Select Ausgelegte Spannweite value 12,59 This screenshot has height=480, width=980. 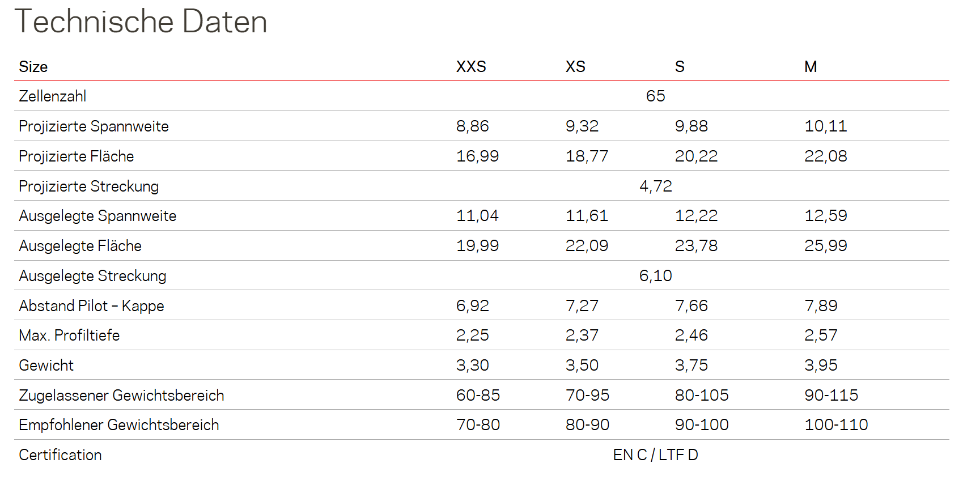[x=825, y=216]
